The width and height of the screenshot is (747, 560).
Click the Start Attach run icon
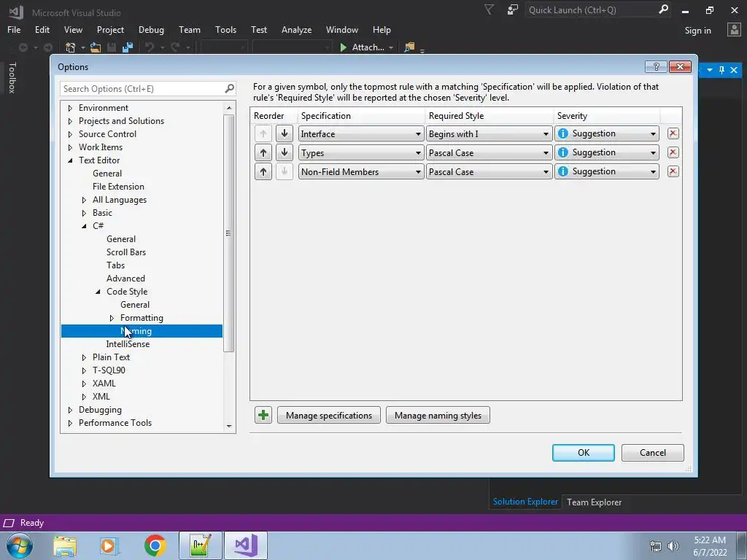coord(343,47)
